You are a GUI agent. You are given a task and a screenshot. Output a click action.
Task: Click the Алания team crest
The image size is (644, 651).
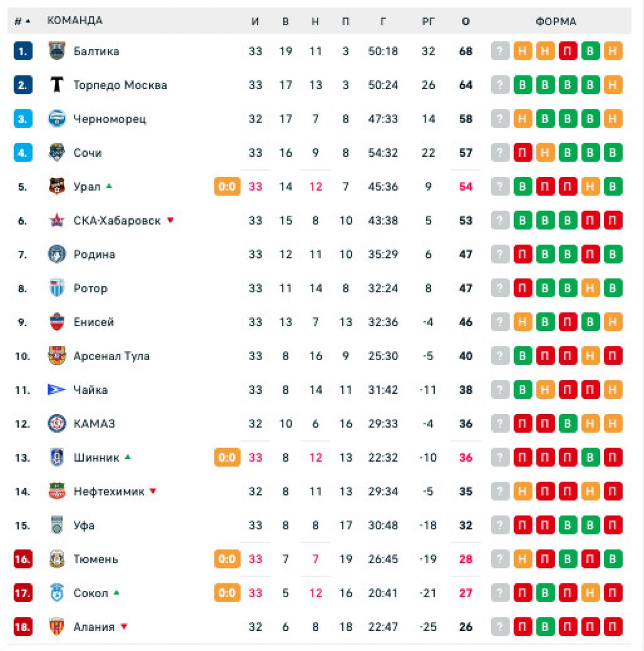tap(57, 627)
